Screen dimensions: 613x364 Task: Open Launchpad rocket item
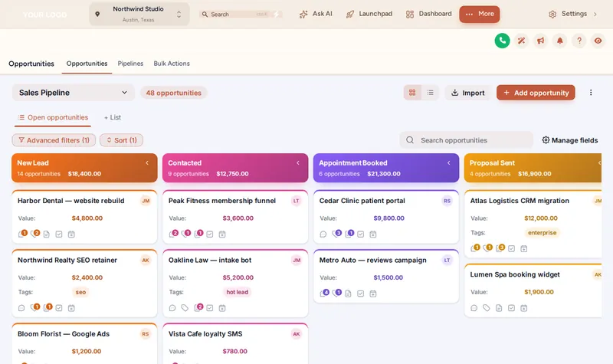(x=369, y=14)
